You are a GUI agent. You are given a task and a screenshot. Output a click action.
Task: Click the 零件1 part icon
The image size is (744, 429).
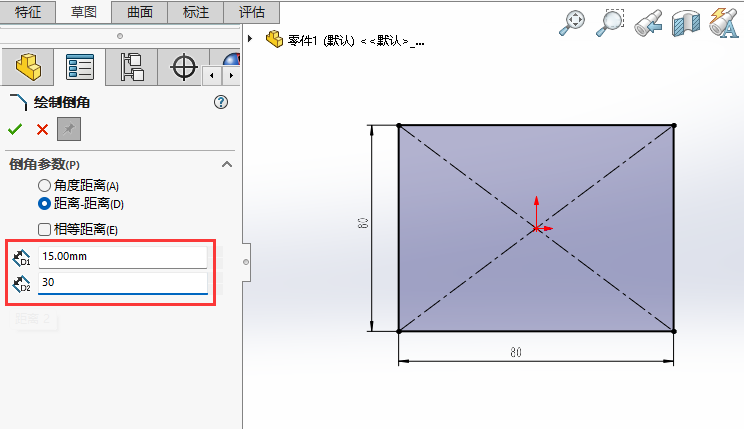click(274, 39)
